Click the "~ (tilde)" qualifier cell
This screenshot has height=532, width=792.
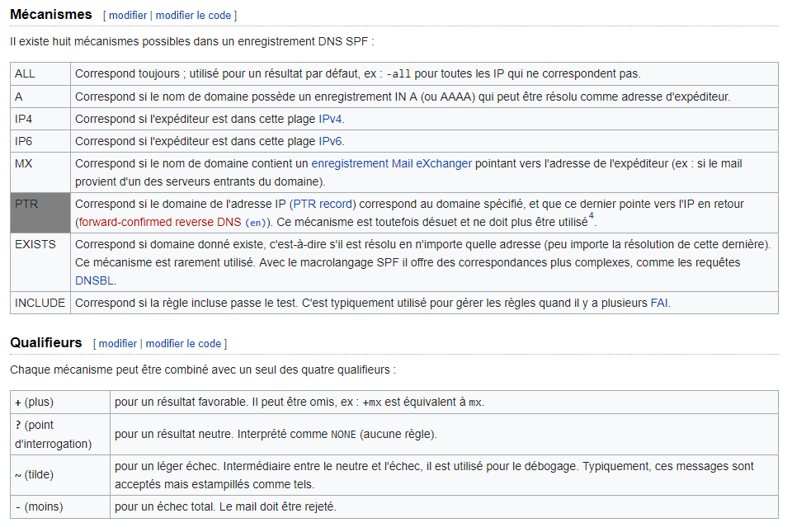coord(59,475)
